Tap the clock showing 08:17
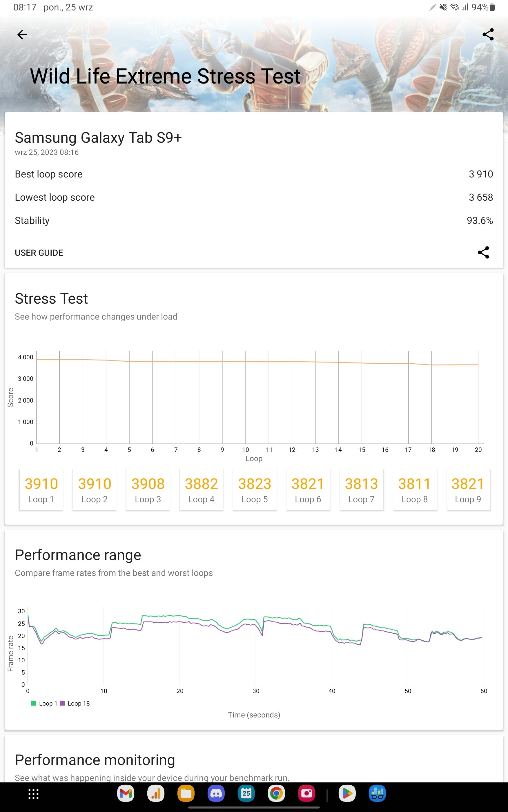The width and height of the screenshot is (508, 812). point(25,7)
